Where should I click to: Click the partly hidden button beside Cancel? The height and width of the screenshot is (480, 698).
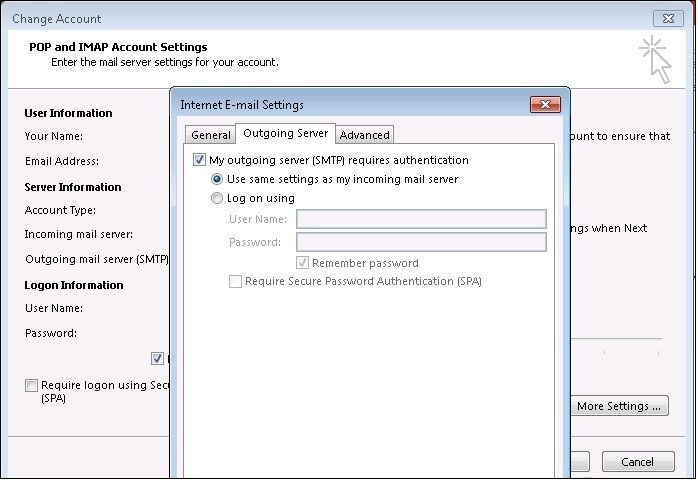click(580, 462)
